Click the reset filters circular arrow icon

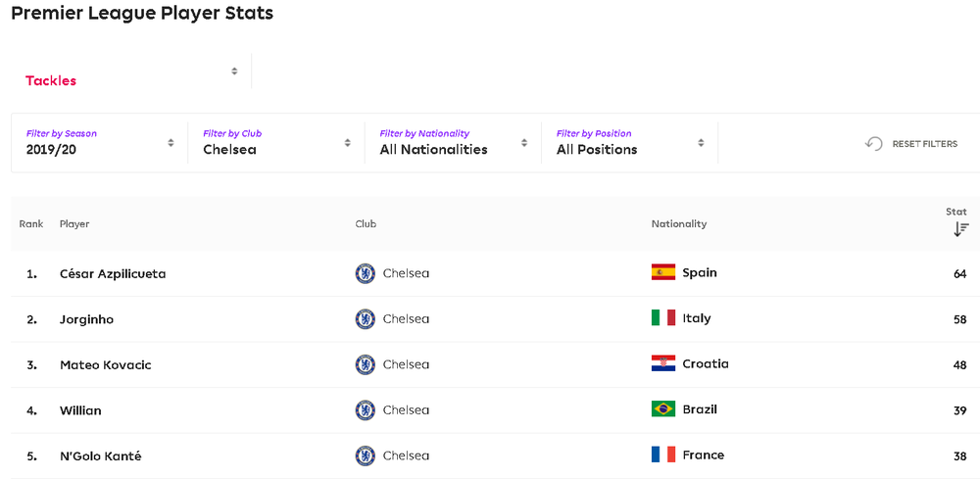873,144
